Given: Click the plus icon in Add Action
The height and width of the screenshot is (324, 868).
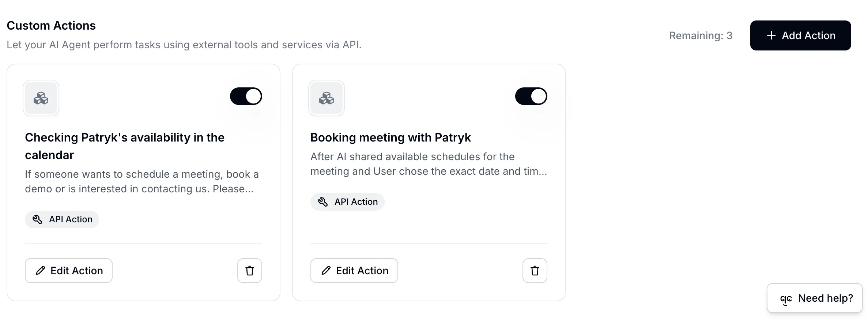Looking at the screenshot, I should (x=771, y=35).
